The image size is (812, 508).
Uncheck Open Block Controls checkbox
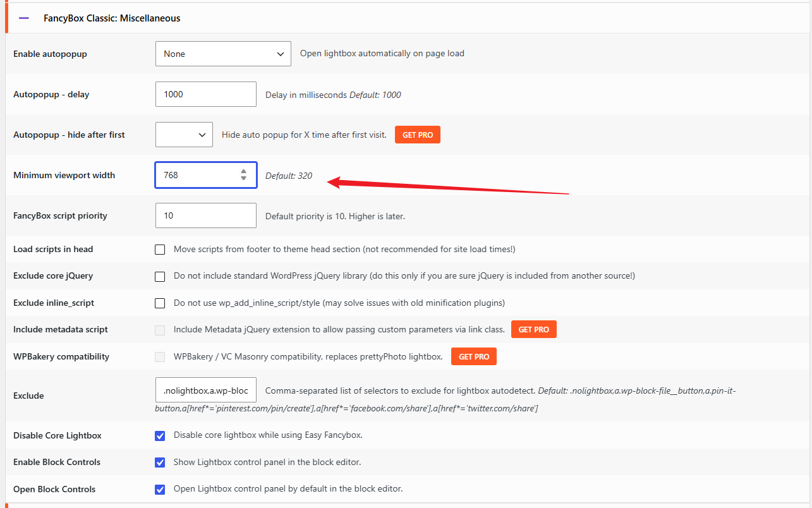[160, 489]
